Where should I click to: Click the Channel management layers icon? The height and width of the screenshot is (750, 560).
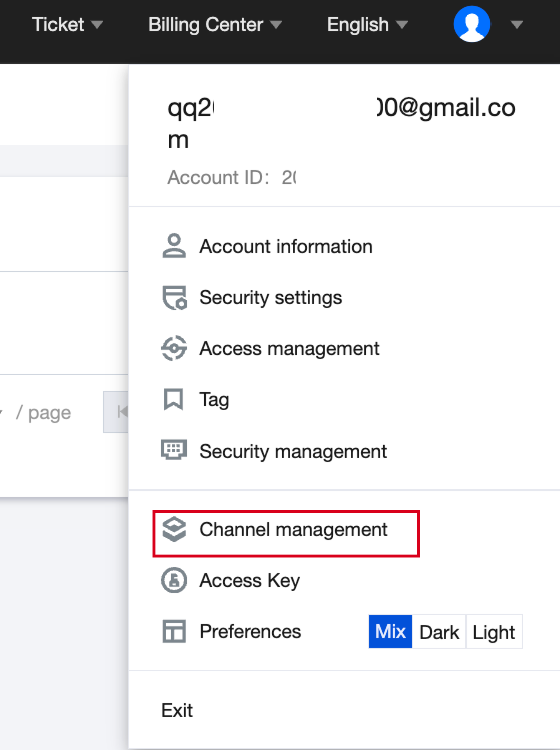174,529
